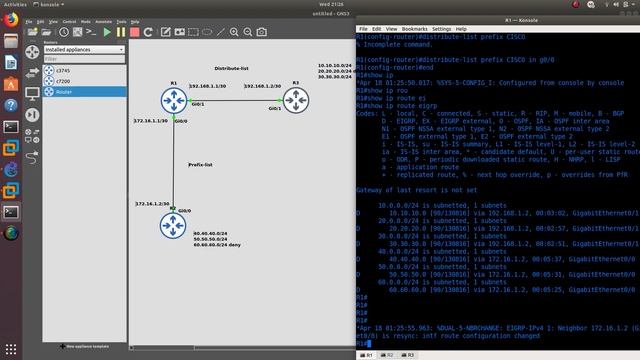The height and width of the screenshot is (360, 640).
Task: Stop all nodes with red stop button
Action: click(x=134, y=32)
